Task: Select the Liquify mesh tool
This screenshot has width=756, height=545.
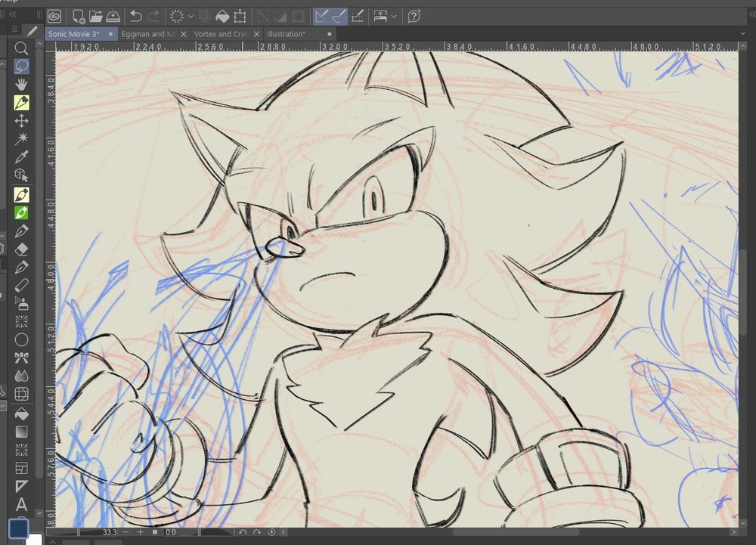Action: pos(21,394)
